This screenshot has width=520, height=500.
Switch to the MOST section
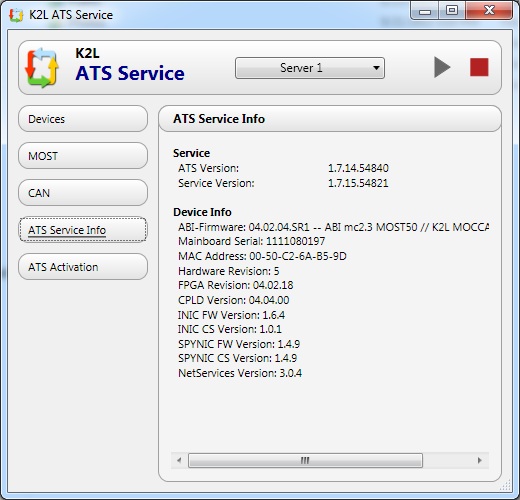click(83, 156)
